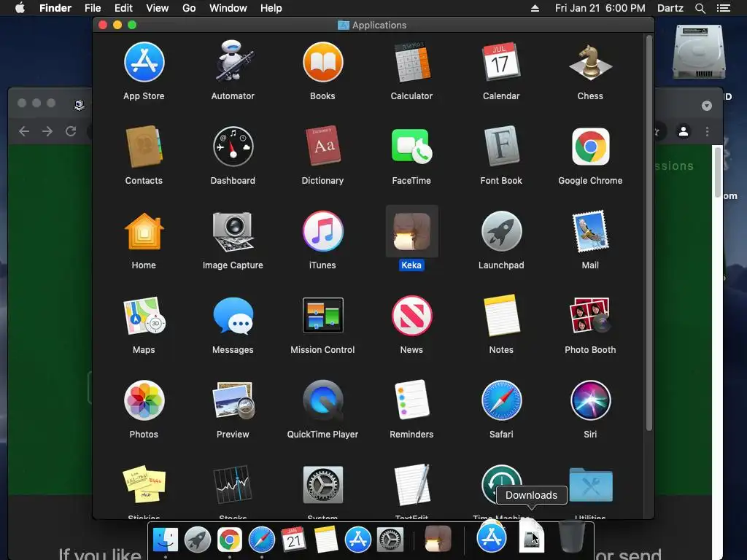Image resolution: width=747 pixels, height=560 pixels.
Task: Open the hard drive icon on desktop
Action: pyautogui.click(x=698, y=52)
